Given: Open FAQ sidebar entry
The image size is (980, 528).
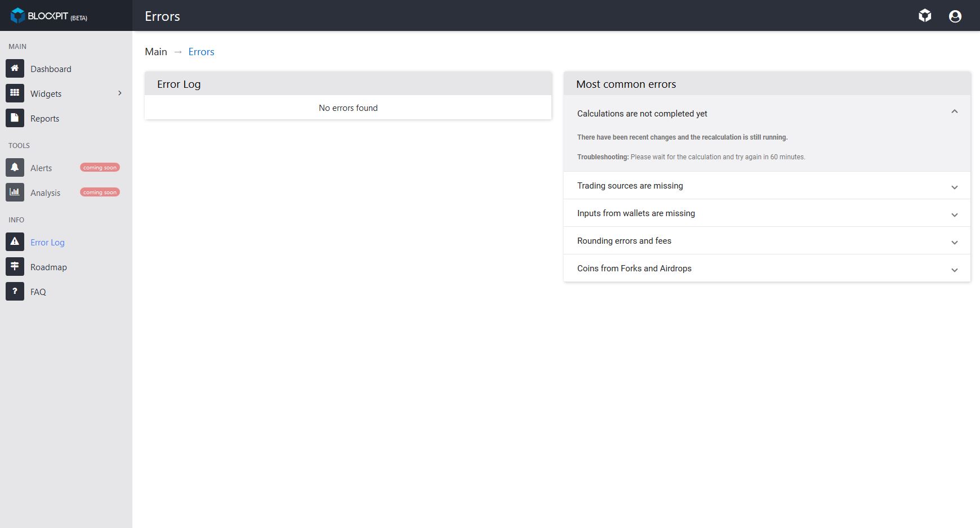Looking at the screenshot, I should 38,292.
